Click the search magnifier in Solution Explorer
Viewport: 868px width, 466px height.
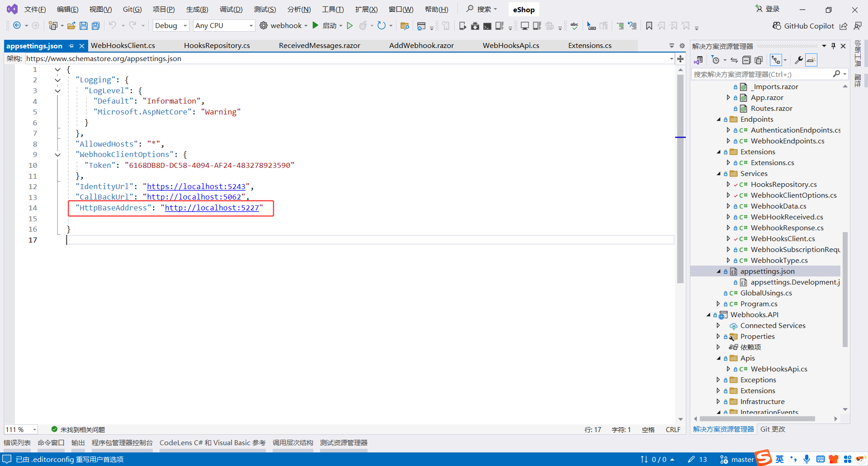tap(837, 74)
